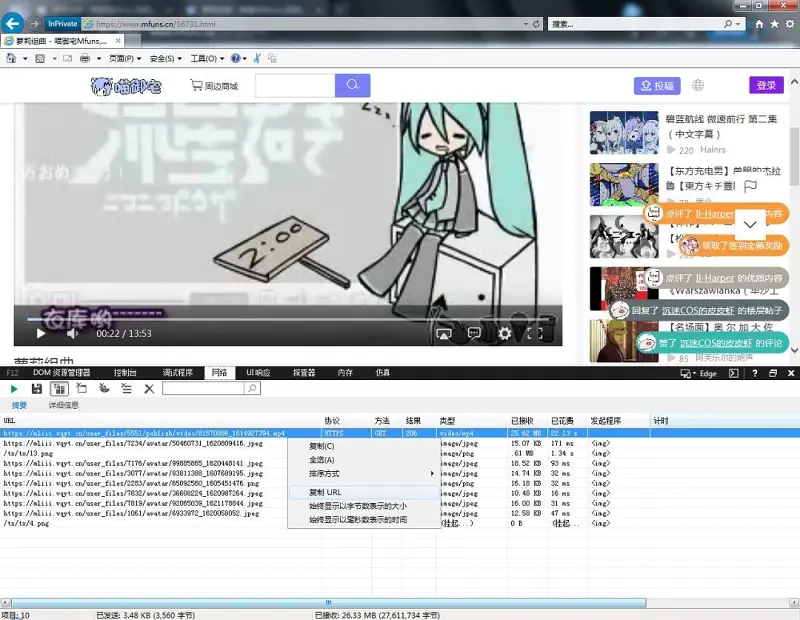
Task: Switch to the 调试程序 tab
Action: pyautogui.click(x=178, y=373)
